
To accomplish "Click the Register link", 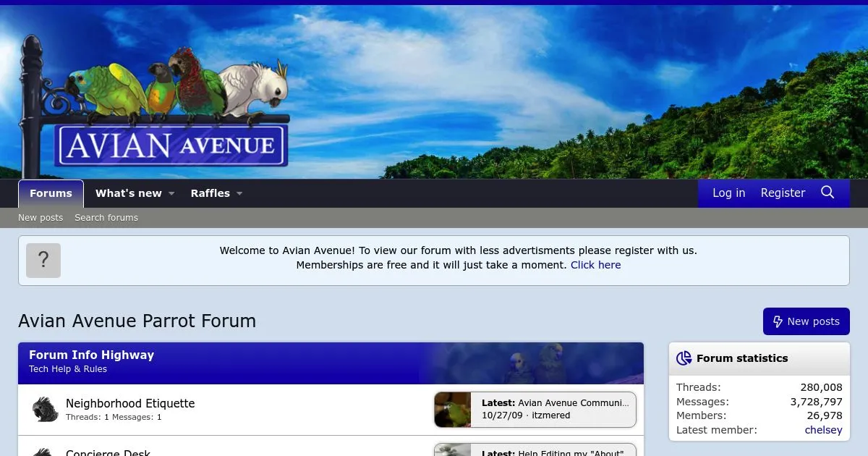I will click(783, 193).
